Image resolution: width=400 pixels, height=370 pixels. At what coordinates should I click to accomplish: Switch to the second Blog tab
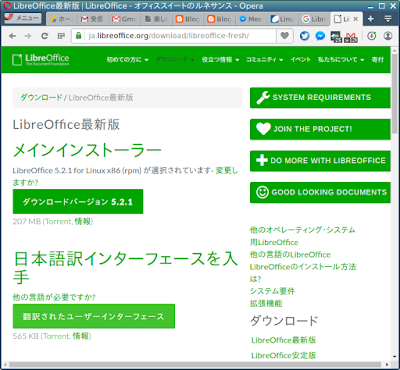(219, 19)
